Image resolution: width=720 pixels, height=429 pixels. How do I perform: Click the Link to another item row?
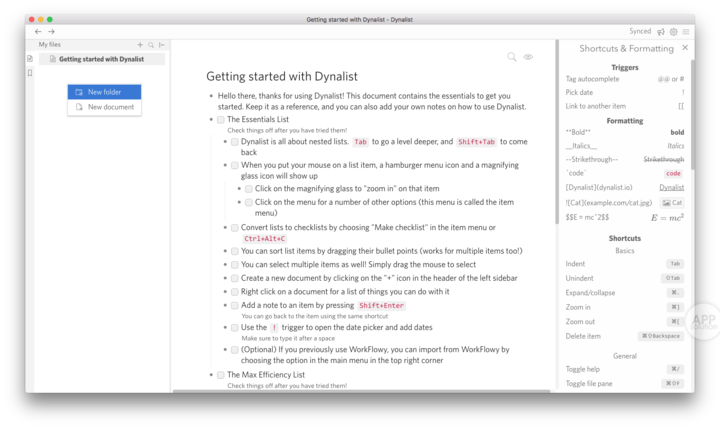tap(625, 106)
